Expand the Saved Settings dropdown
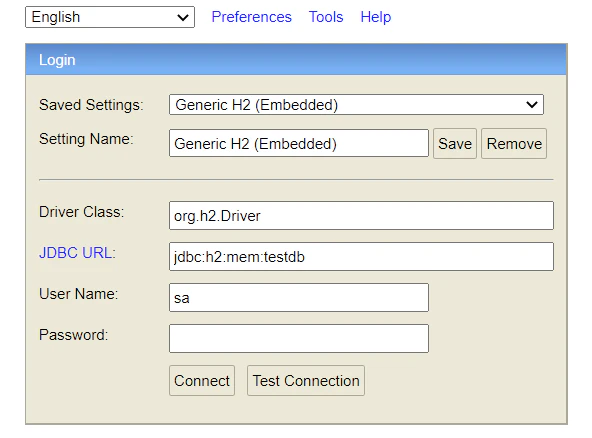This screenshot has width=592, height=438. click(356, 105)
